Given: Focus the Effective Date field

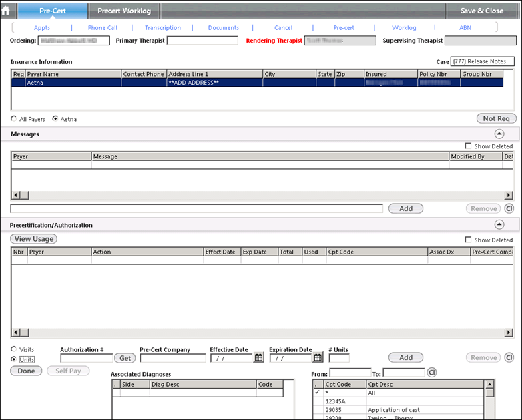Looking at the screenshot, I should [x=232, y=358].
